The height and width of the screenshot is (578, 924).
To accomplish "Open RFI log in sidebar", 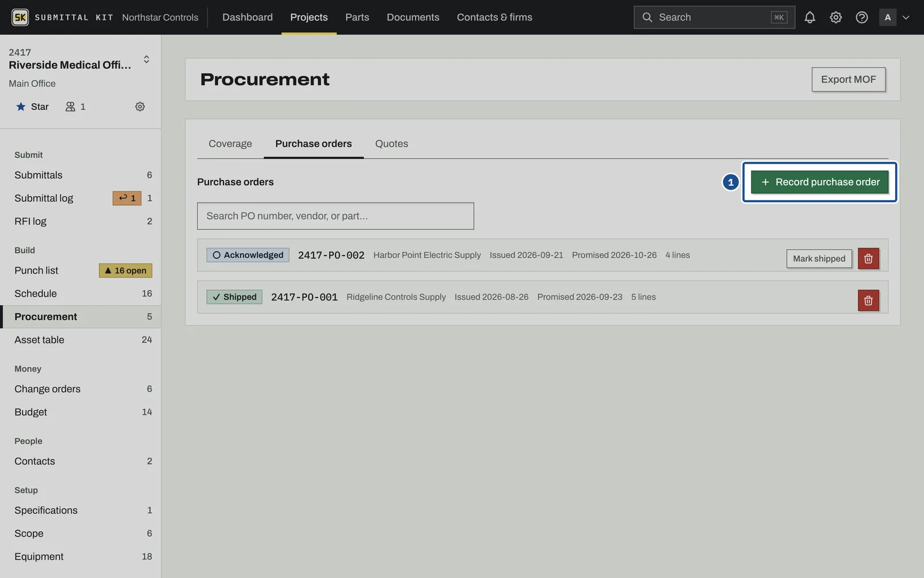I will [81, 221].
